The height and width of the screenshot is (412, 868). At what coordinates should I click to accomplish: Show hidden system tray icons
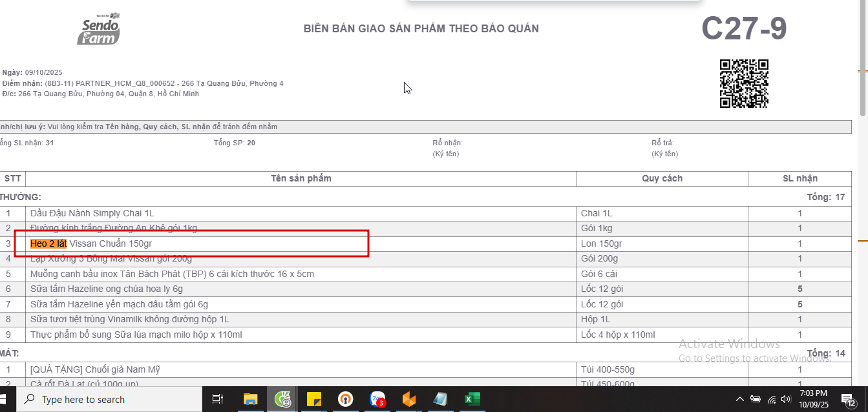point(740,400)
